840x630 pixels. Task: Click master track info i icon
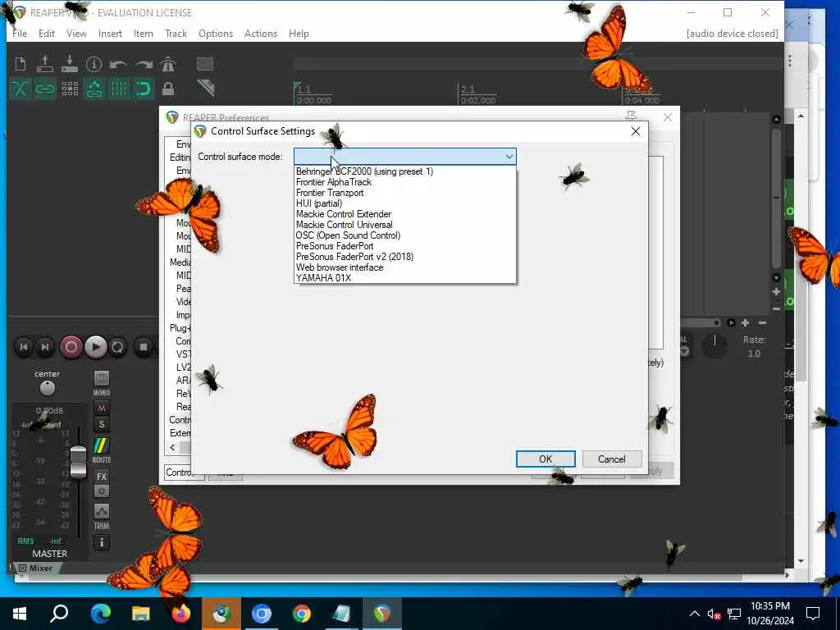pyautogui.click(x=101, y=543)
